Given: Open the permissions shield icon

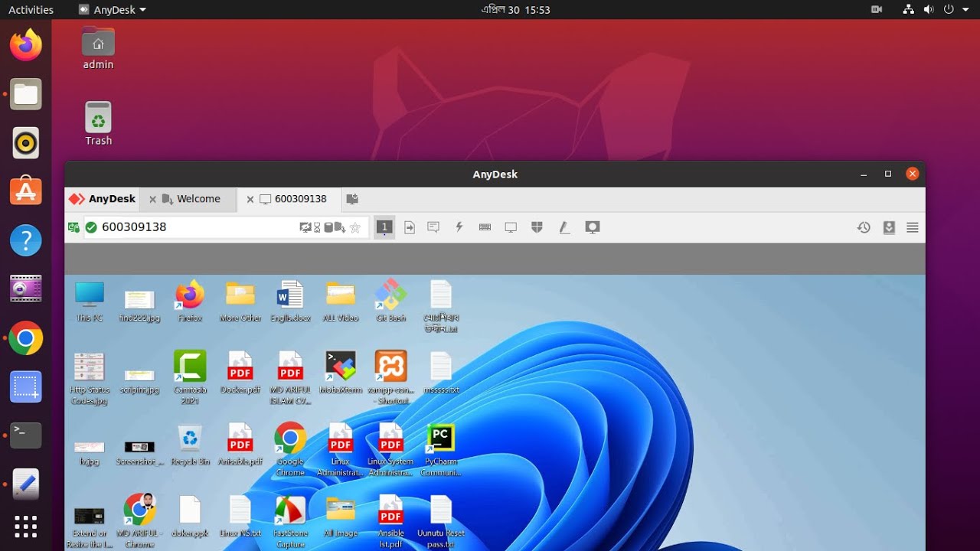Looking at the screenshot, I should tap(537, 227).
